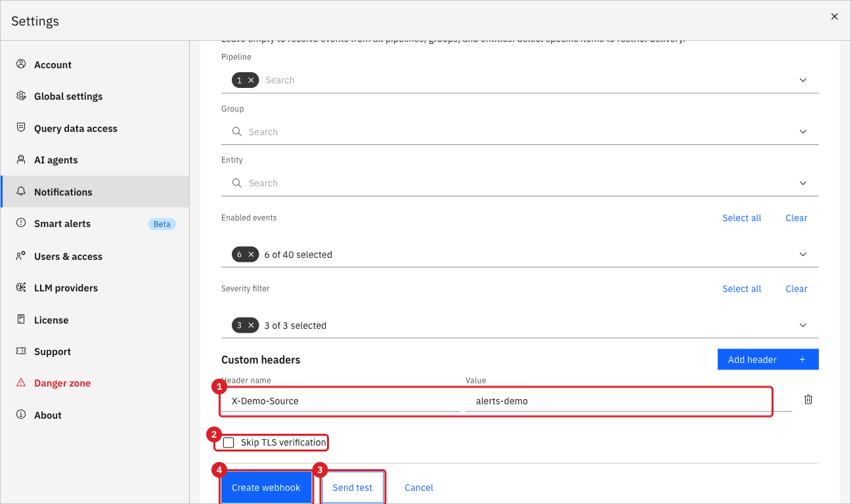Go to Query data access section
The width and height of the screenshot is (851, 504).
(95, 129)
